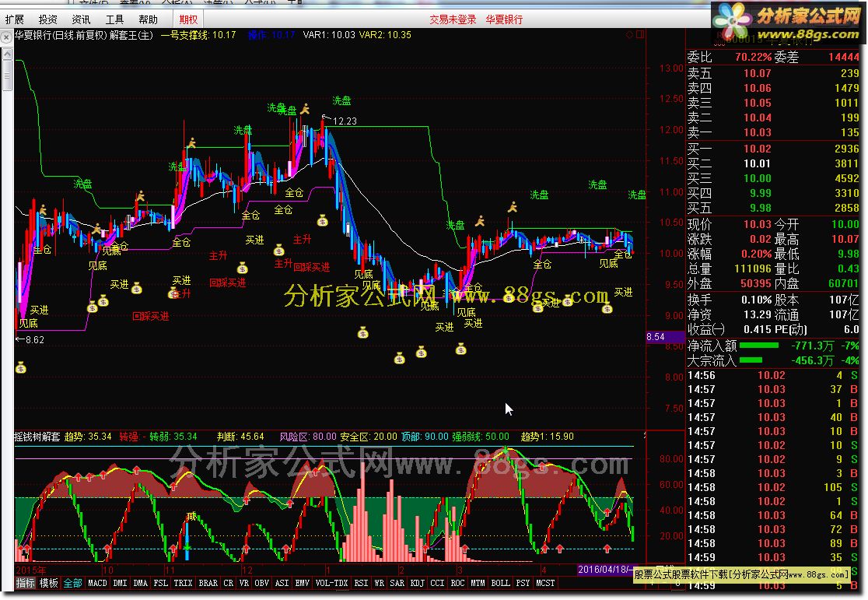Select the VR indicator tab
The height and width of the screenshot is (600, 868).
244,583
